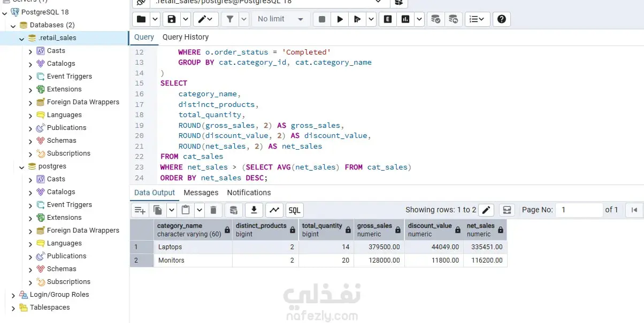Screen dimensions: 644x323
Task: Open the Explain query icon
Action: (388, 19)
